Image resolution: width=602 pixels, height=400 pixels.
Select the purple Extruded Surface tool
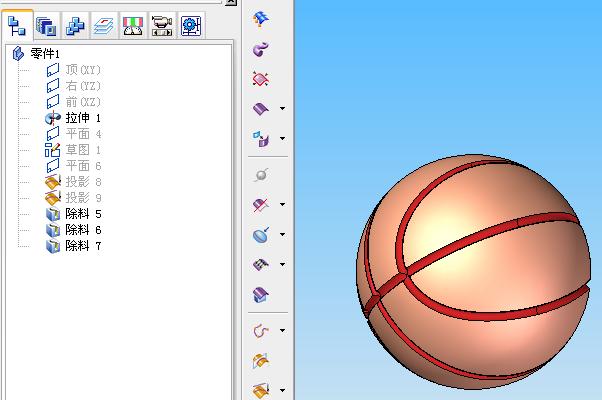coord(261,109)
